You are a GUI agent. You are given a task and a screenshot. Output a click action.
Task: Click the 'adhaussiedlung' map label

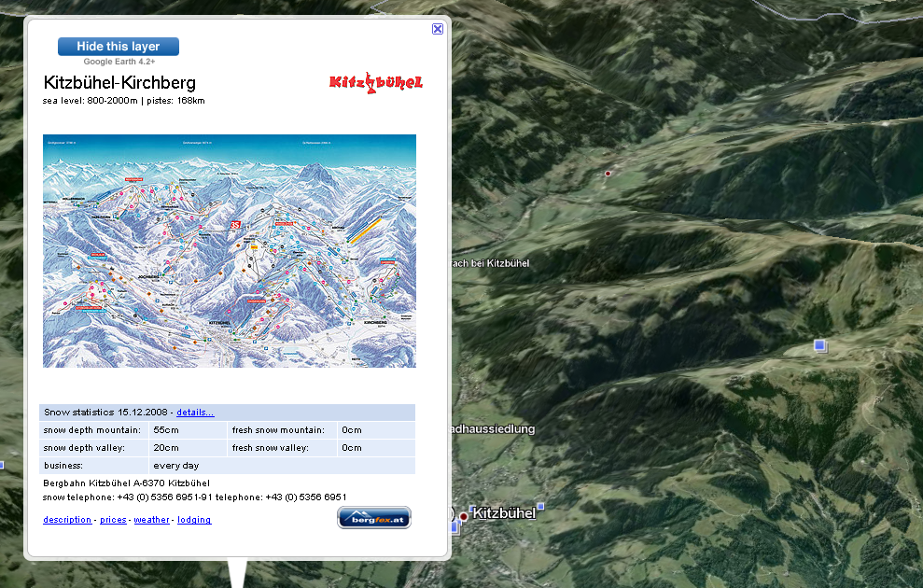pos(494,429)
